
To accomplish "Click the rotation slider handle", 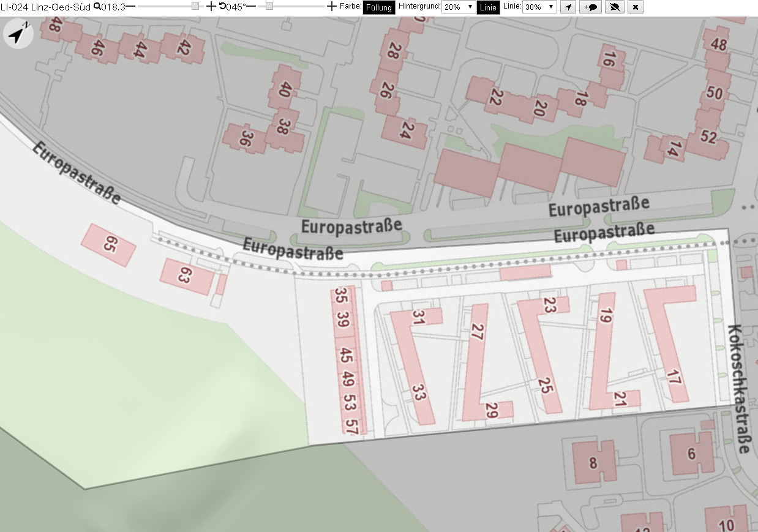I will tap(269, 7).
